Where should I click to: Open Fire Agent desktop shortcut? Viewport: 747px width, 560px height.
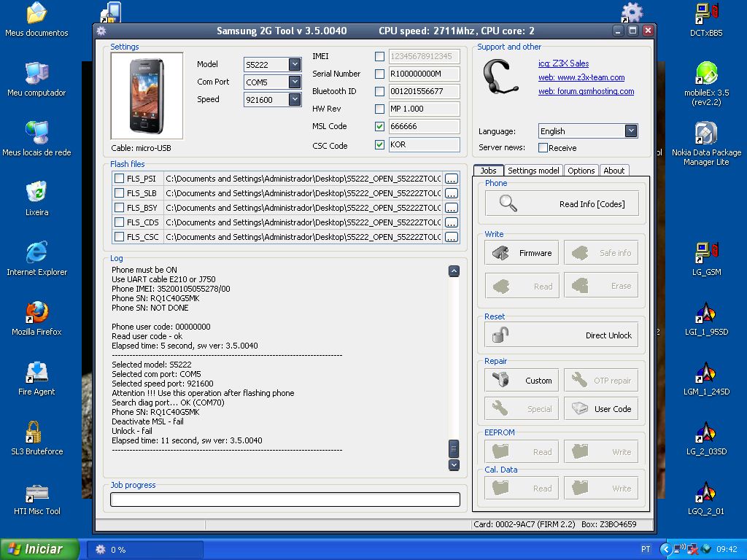36,378
